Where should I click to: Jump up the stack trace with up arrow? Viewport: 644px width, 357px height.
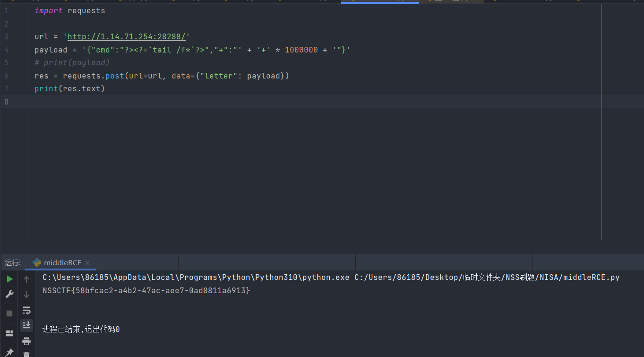[26, 279]
